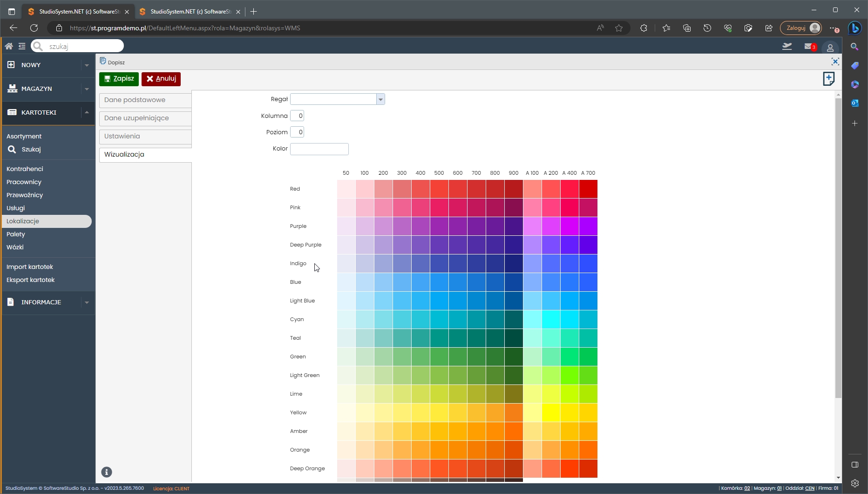This screenshot has height=494, width=868.
Task: Pick the Blue 900 color swatch
Action: 514,282
